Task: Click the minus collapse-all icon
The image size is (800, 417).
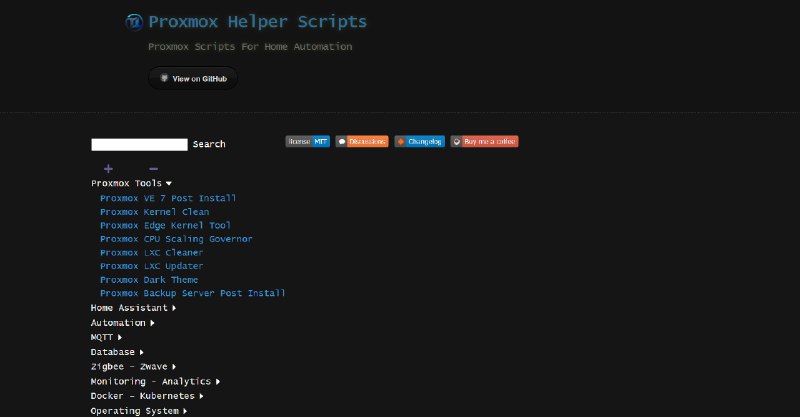Action: click(153, 168)
